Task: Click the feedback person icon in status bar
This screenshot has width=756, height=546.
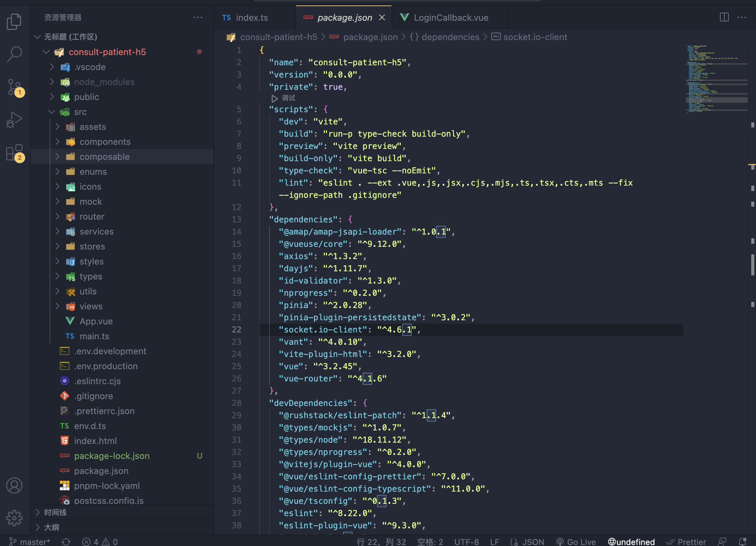Action: point(722,541)
